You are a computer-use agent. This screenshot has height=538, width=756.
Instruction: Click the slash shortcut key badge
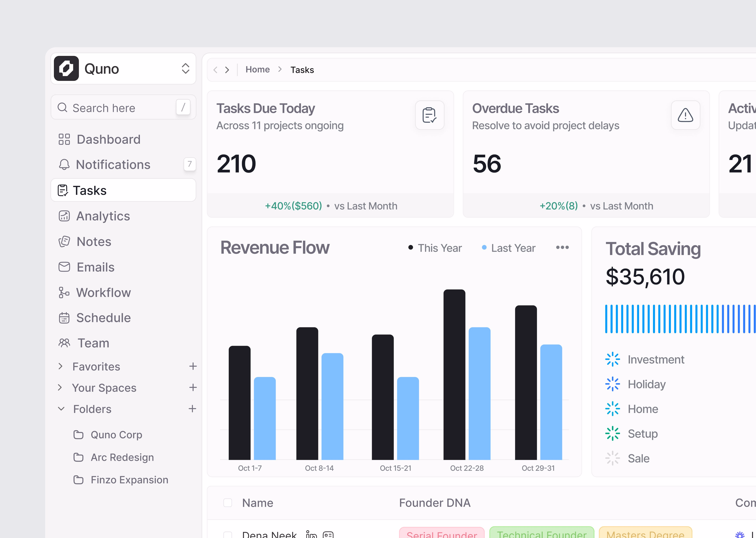(x=183, y=107)
